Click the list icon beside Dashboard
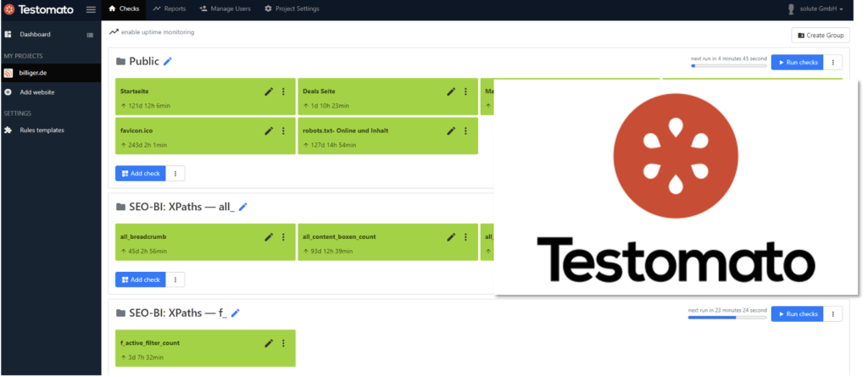The width and height of the screenshot is (868, 377). tap(90, 35)
